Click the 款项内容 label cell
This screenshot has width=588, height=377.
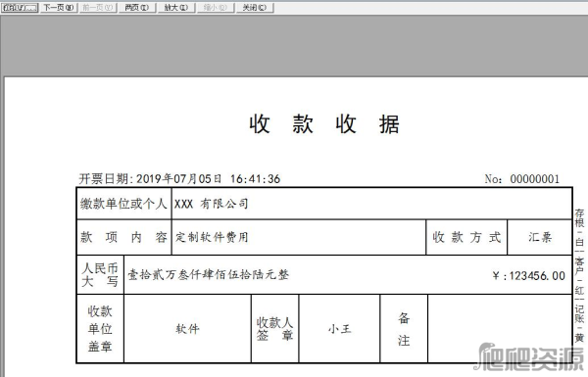click(123, 237)
